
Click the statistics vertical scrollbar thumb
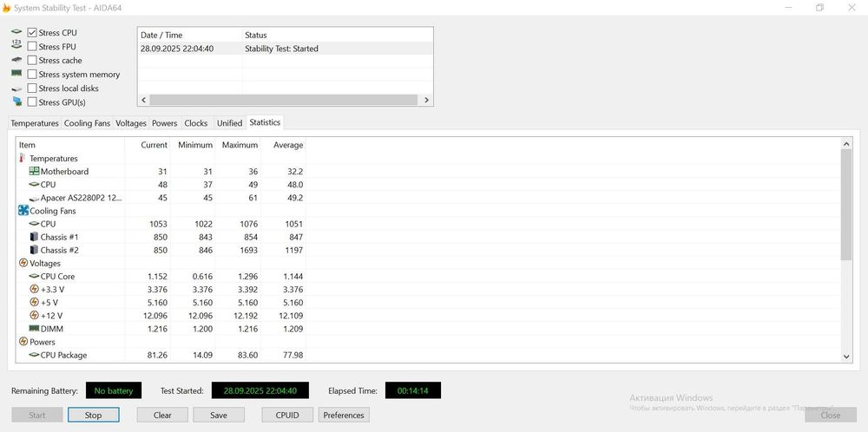(x=845, y=205)
